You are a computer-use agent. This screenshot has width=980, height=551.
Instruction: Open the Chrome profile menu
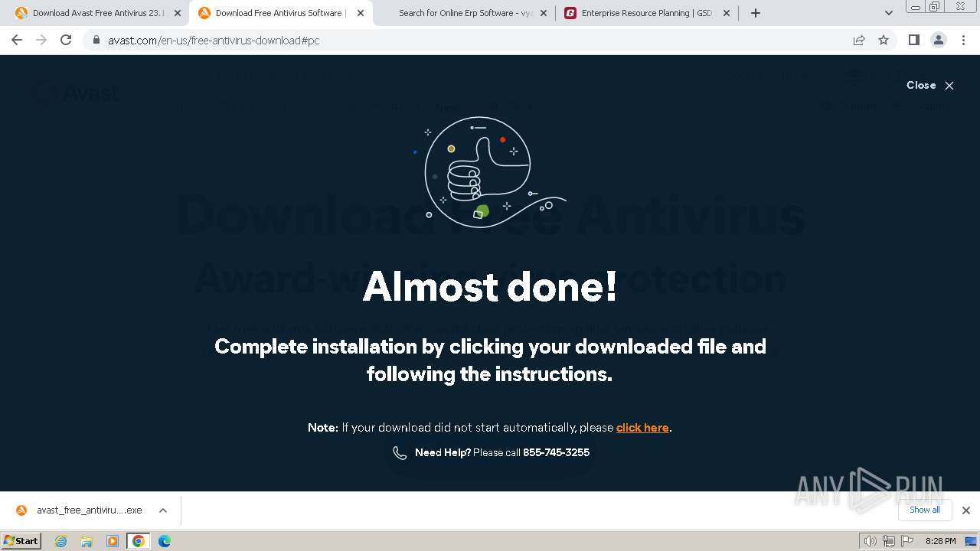point(938,40)
